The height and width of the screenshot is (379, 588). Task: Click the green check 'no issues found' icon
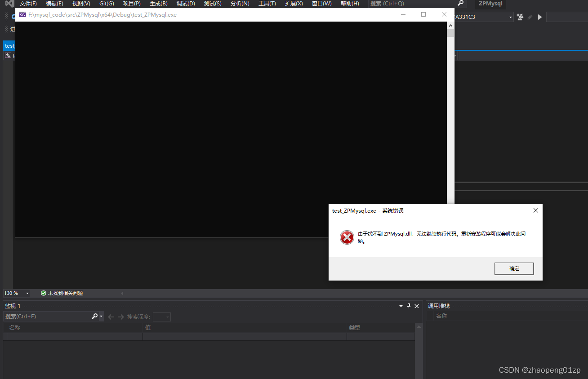[x=44, y=293]
